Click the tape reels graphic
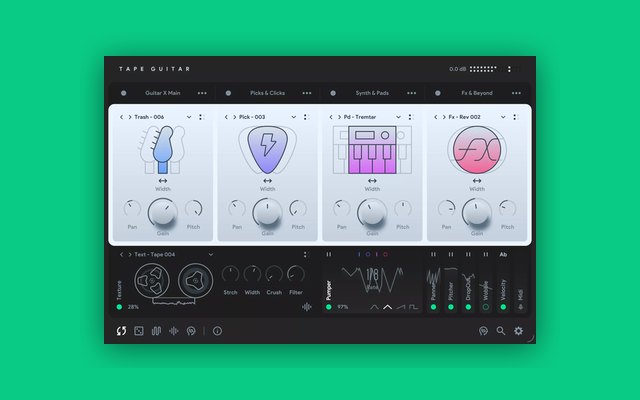640x400 pixels. (x=173, y=284)
